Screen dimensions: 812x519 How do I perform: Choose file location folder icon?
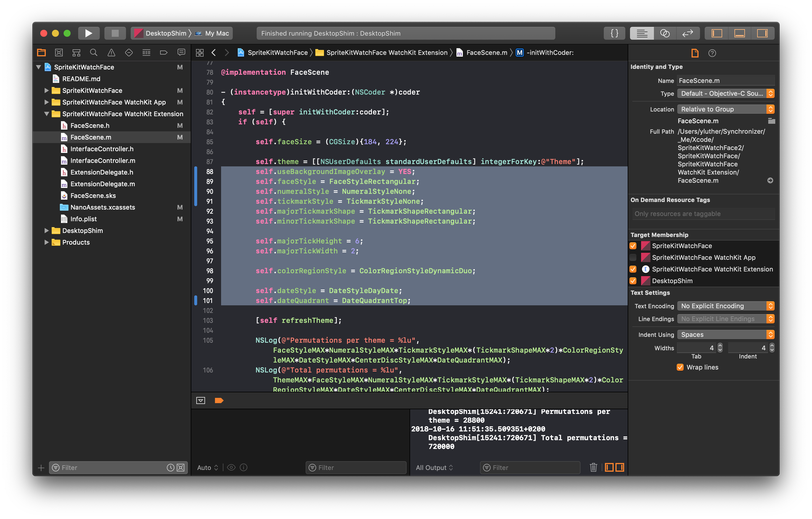coord(771,121)
